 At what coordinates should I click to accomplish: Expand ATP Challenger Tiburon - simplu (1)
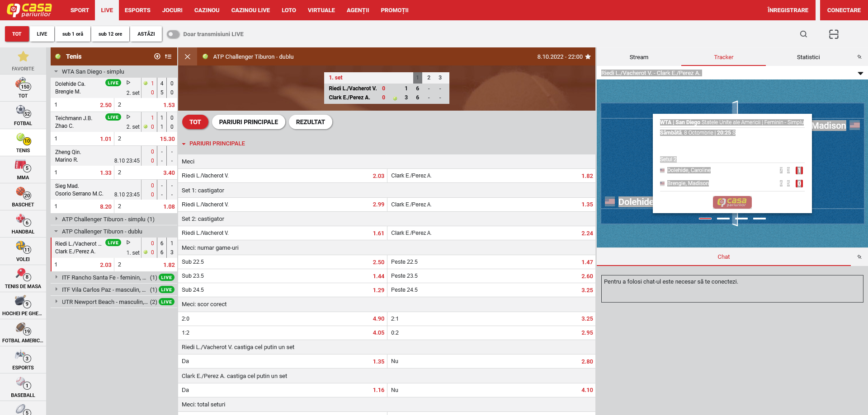point(114,219)
